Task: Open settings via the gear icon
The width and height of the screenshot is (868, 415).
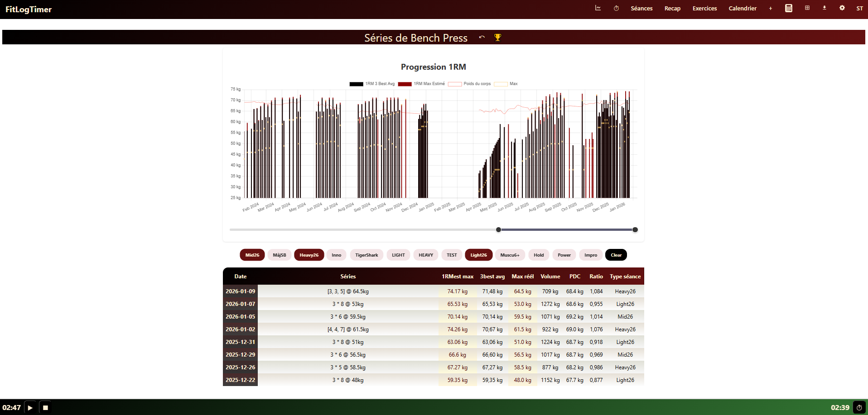Action: [842, 8]
